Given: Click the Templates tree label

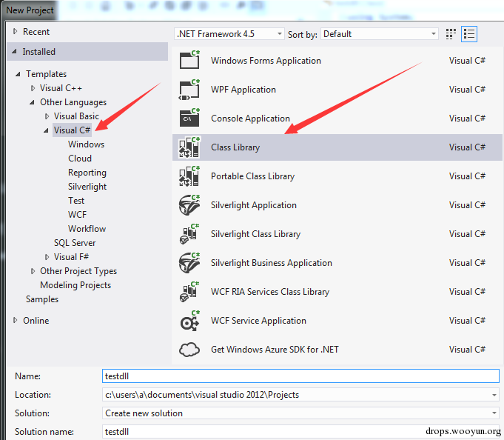Looking at the screenshot, I should click(47, 74).
